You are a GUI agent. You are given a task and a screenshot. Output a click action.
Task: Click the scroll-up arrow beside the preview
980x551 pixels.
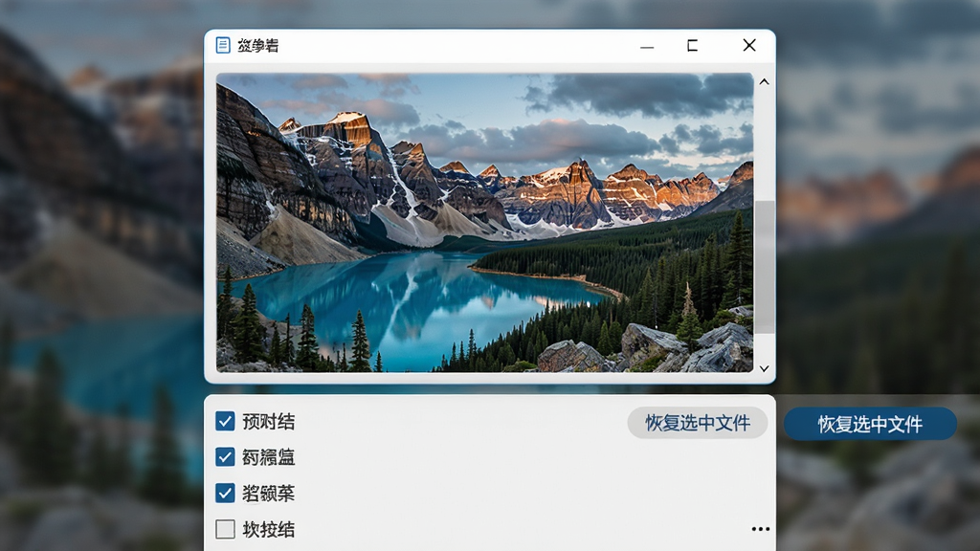[x=764, y=82]
